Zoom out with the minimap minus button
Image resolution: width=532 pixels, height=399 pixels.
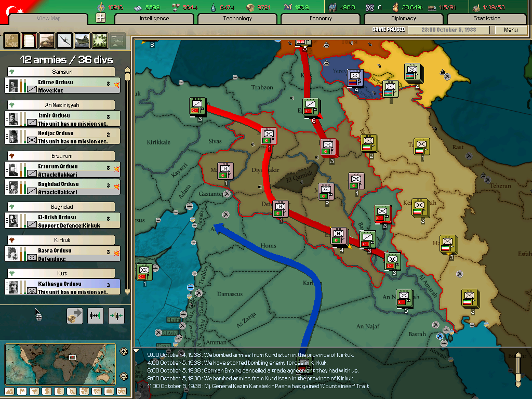click(124, 376)
